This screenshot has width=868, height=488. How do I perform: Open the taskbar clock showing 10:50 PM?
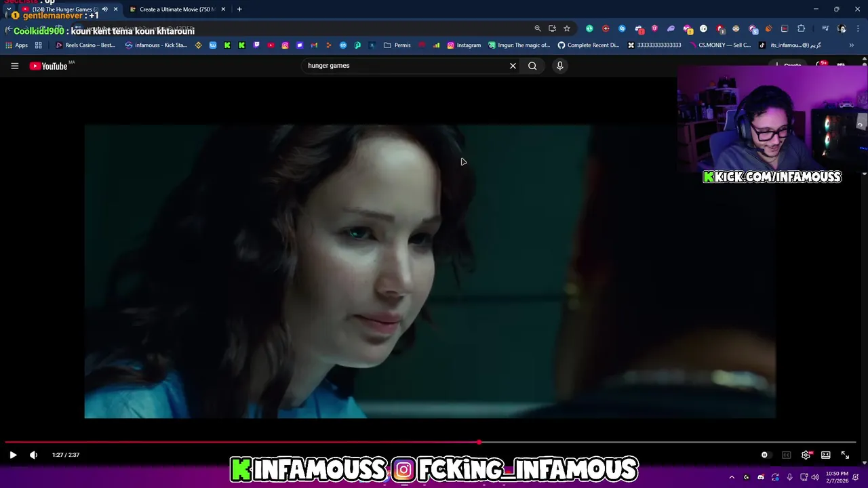837,477
